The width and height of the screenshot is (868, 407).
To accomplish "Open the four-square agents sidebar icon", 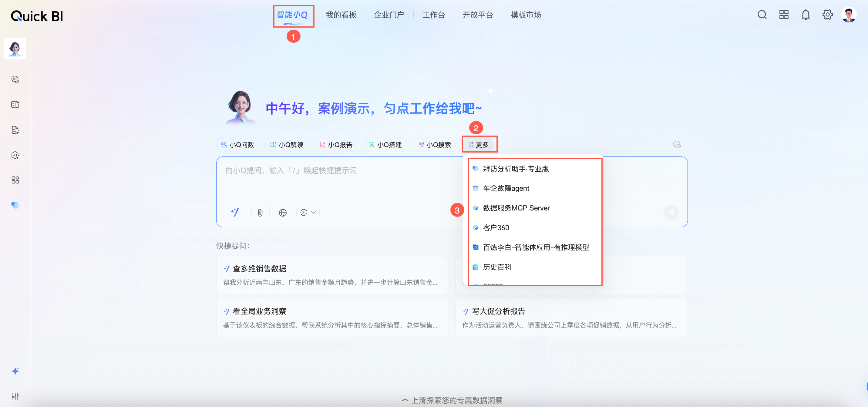I will (x=15, y=180).
